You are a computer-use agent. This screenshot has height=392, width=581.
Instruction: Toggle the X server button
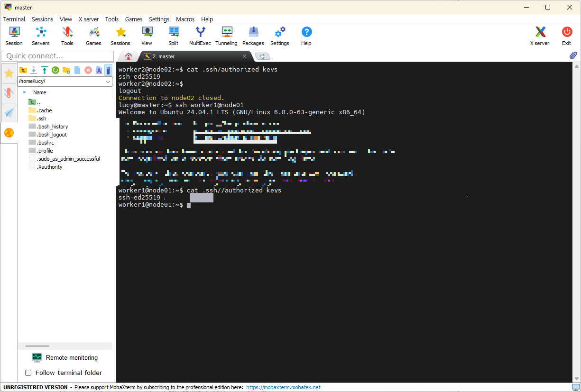540,36
